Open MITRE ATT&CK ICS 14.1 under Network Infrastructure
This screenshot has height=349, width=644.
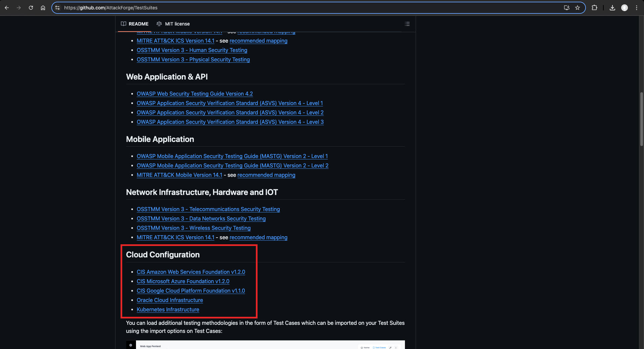[x=175, y=237]
